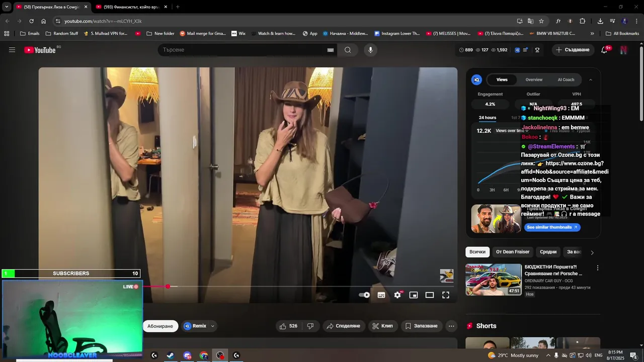Open the weather widget Mostly sunny
644x362 pixels.
click(514, 355)
